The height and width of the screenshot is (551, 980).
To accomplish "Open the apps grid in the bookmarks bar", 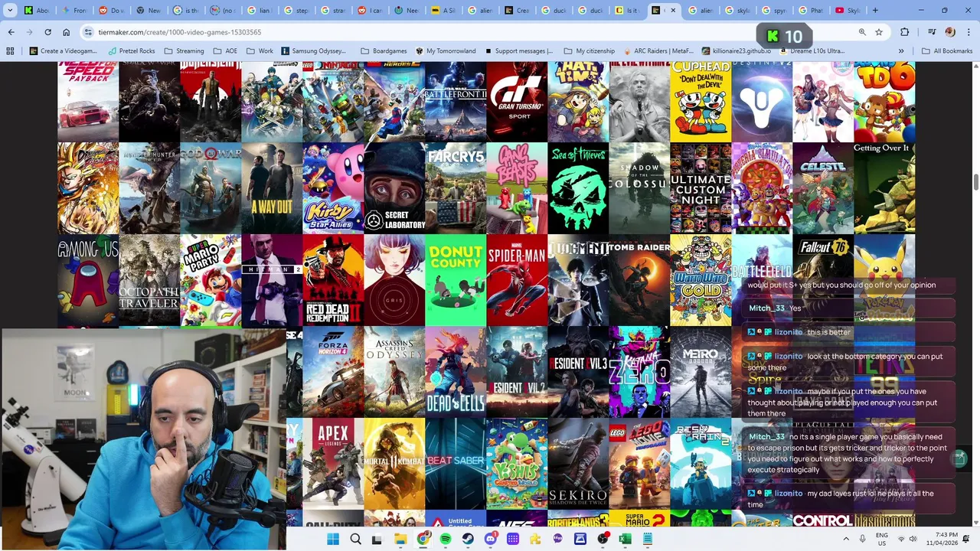I will [10, 51].
